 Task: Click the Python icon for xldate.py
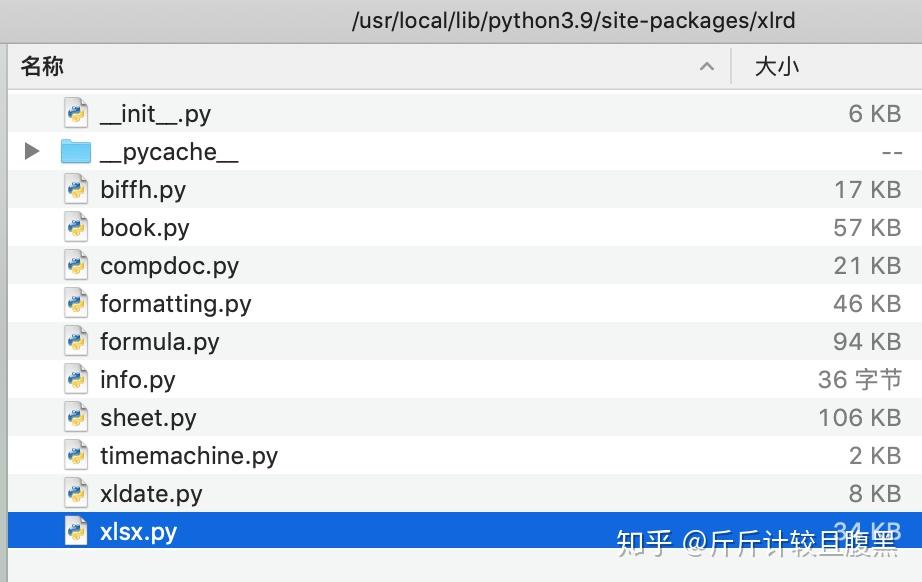76,493
